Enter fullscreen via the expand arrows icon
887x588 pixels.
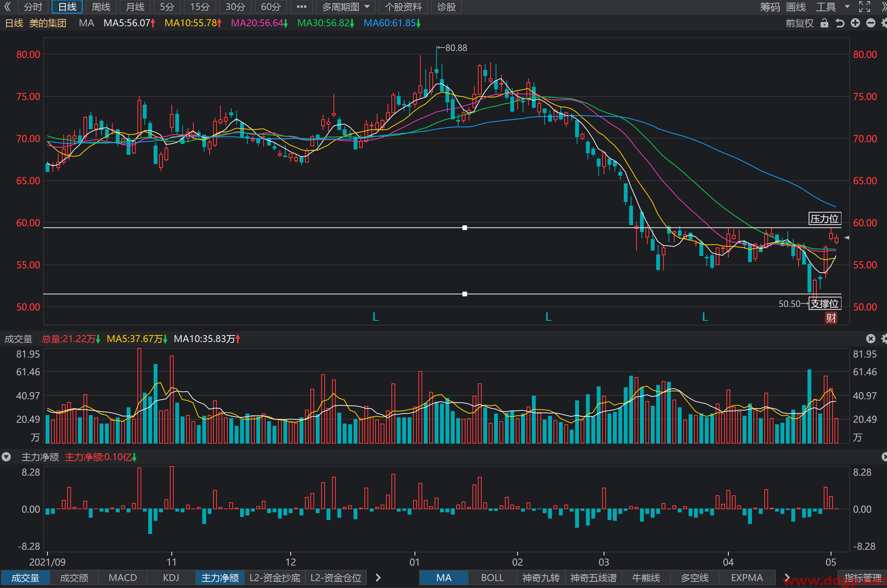click(865, 7)
